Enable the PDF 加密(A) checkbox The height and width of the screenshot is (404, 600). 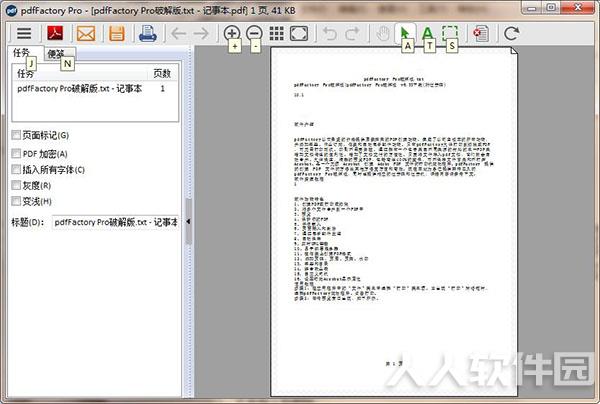pos(16,153)
